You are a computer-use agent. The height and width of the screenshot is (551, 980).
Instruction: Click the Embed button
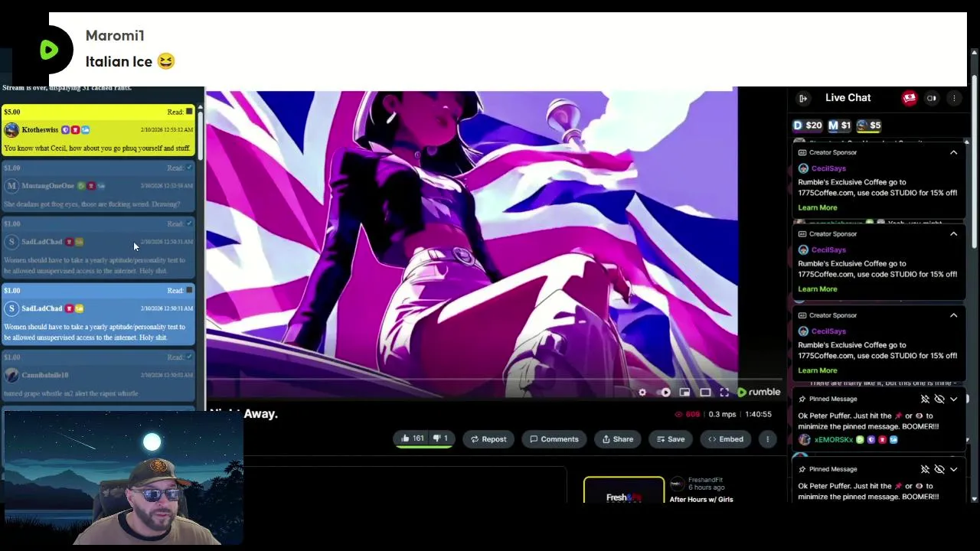pos(725,439)
